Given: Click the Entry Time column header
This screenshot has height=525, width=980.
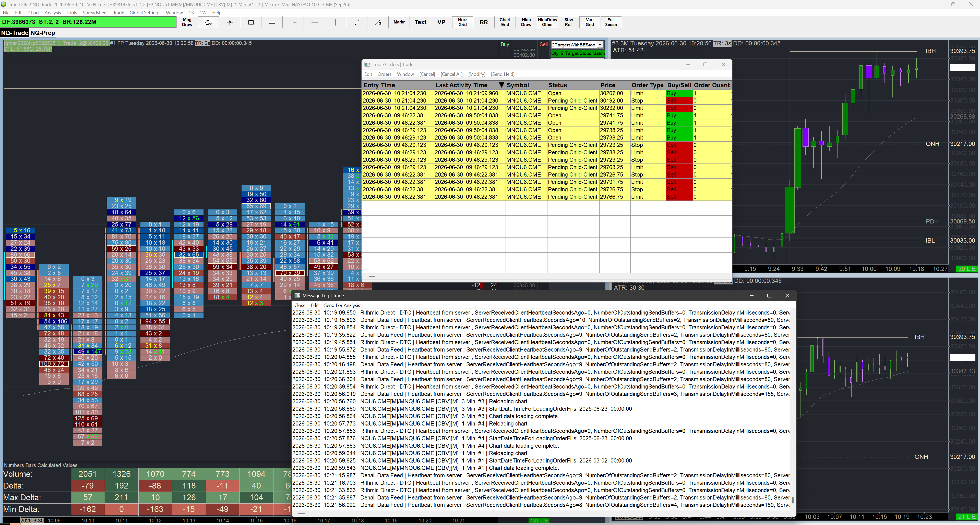Looking at the screenshot, I should [398, 85].
